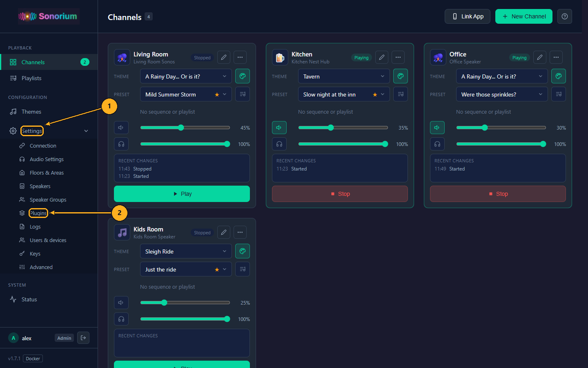
Task: Edit the Office channel with pencil icon
Action: tap(540, 57)
